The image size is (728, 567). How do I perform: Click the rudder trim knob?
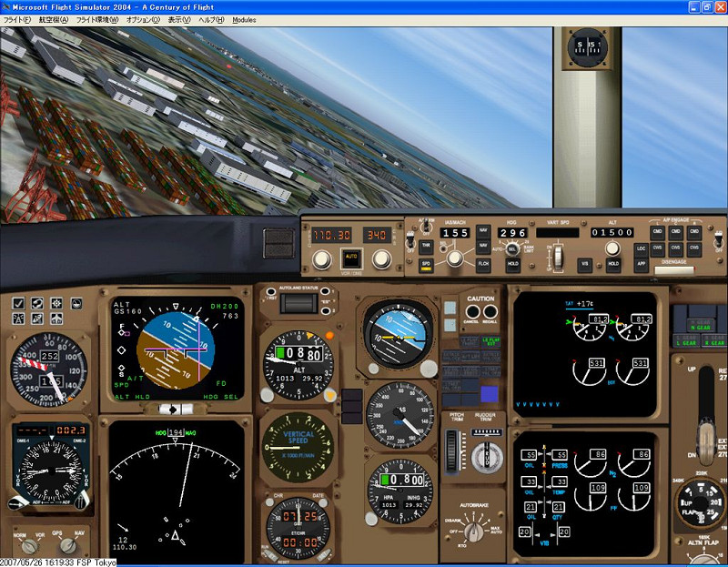point(487,457)
